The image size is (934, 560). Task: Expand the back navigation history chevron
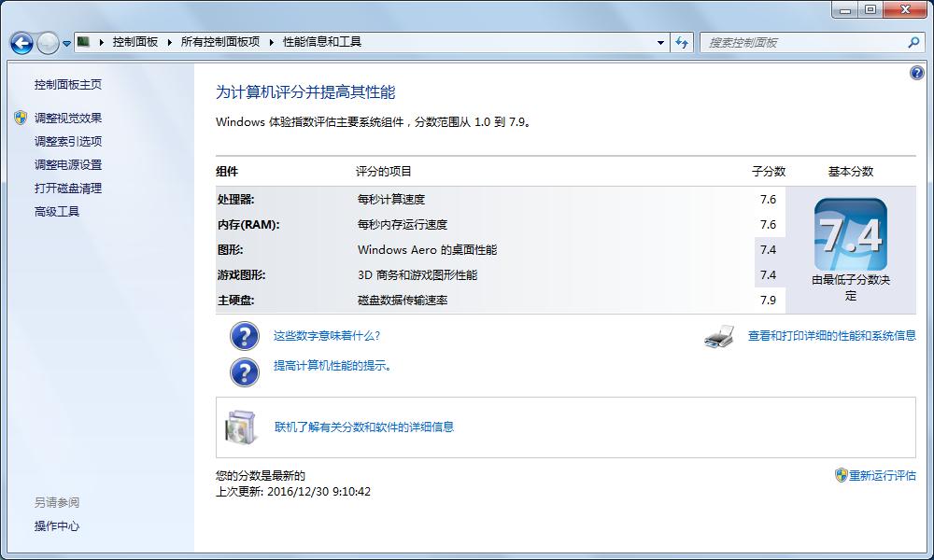click(x=64, y=42)
